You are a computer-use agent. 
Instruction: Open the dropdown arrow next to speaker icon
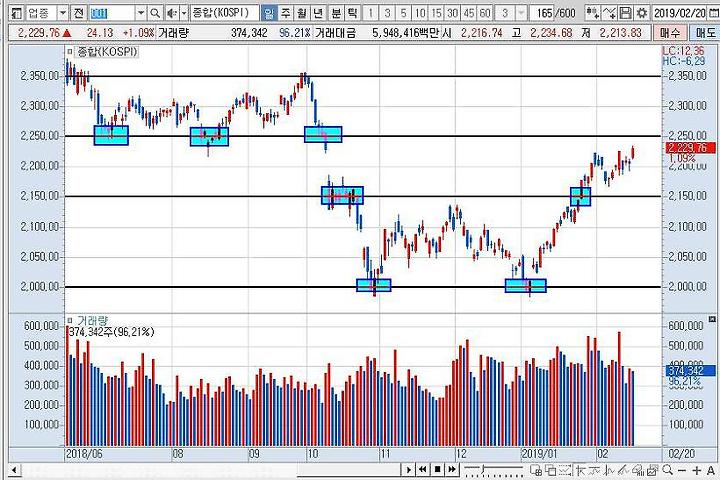click(x=184, y=13)
